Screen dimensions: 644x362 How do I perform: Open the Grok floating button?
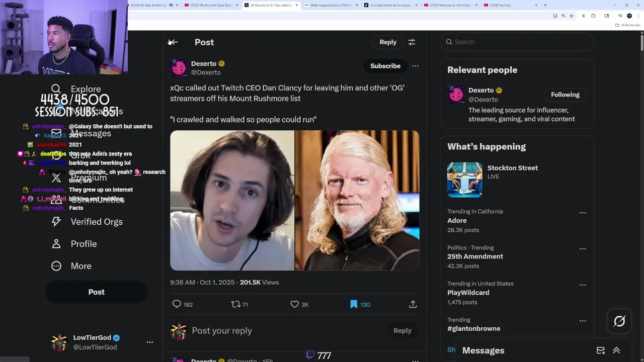pyautogui.click(x=619, y=321)
